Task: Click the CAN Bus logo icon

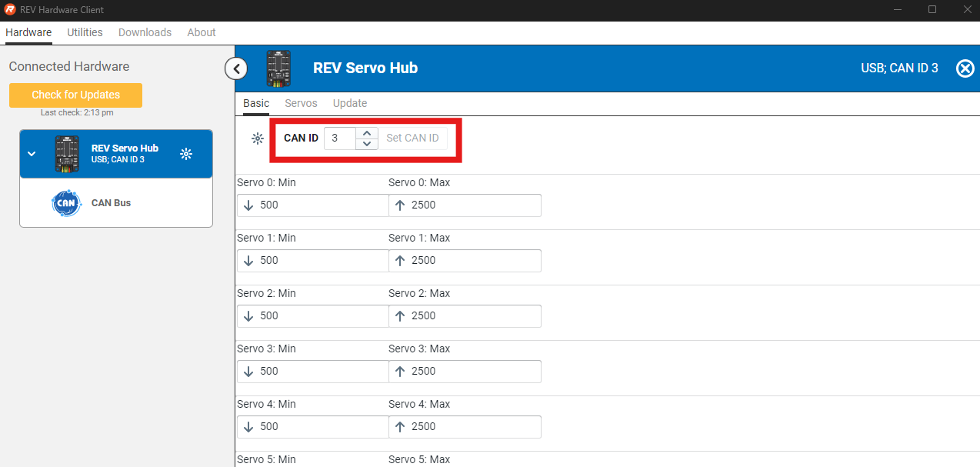Action: [x=66, y=203]
